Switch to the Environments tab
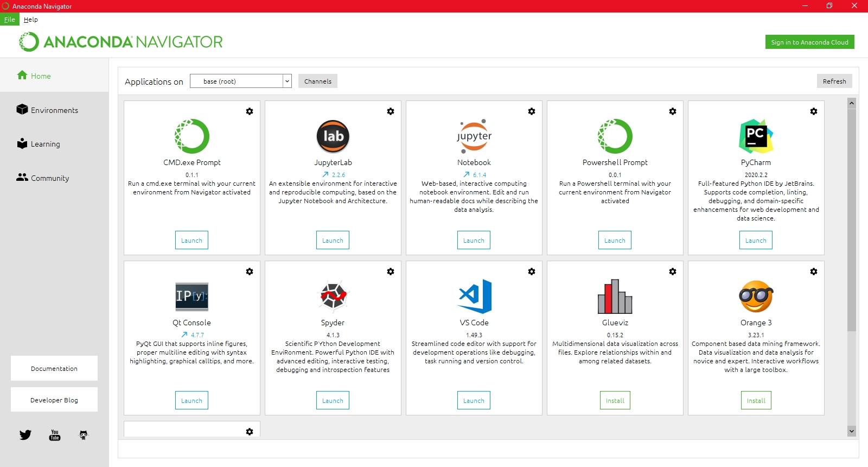This screenshot has height=467, width=868. (x=54, y=110)
